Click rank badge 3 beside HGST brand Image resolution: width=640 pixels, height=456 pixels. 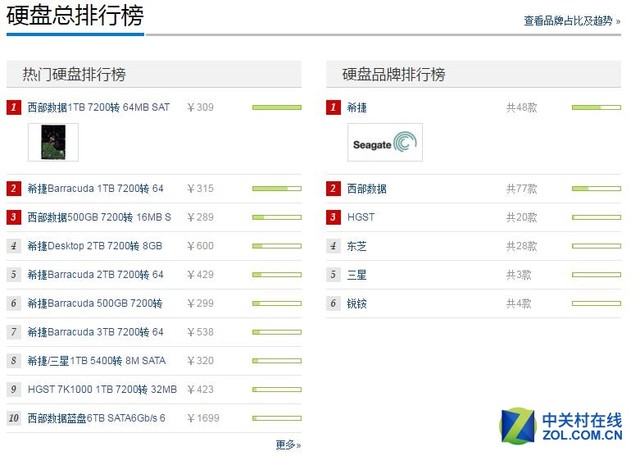[x=333, y=217]
